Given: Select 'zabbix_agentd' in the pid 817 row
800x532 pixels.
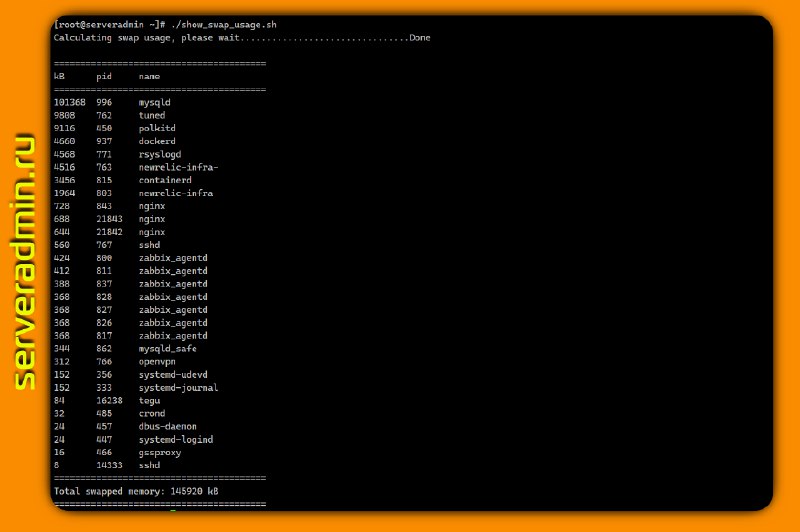Looking at the screenshot, I should pos(173,337).
